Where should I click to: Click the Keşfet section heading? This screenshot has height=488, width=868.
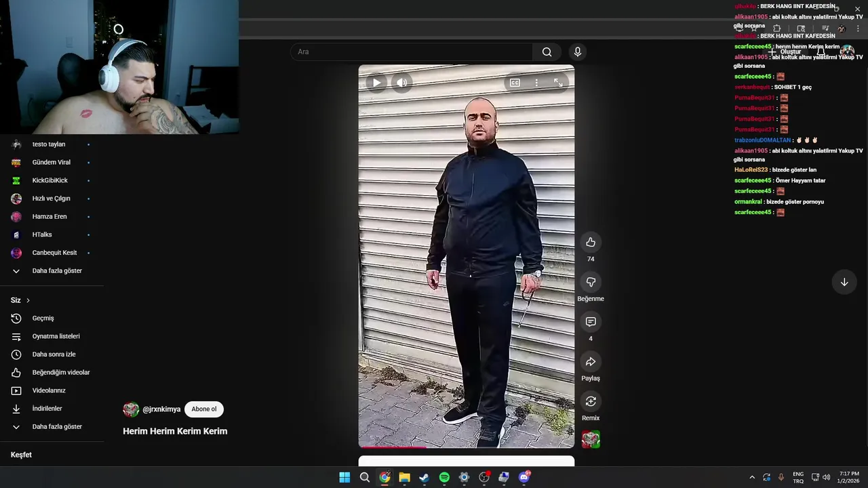pos(21,455)
